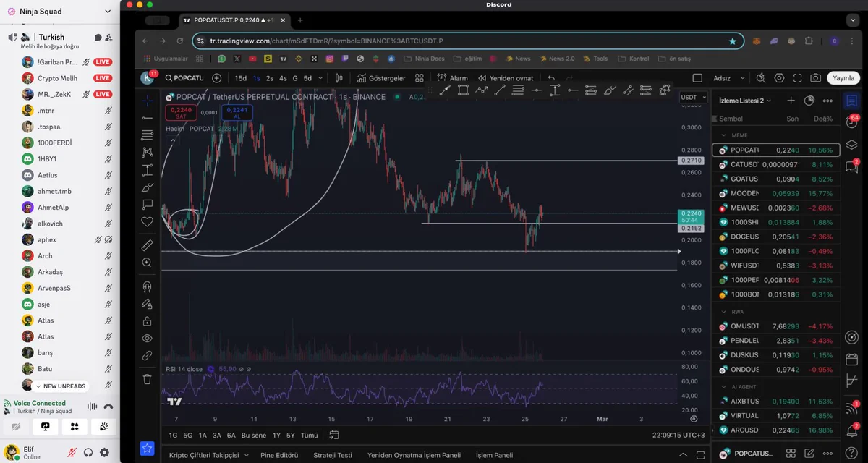Open the chat speech-bubble icon in TradingView right sidebar
This screenshot has height=463, width=868.
[851, 168]
